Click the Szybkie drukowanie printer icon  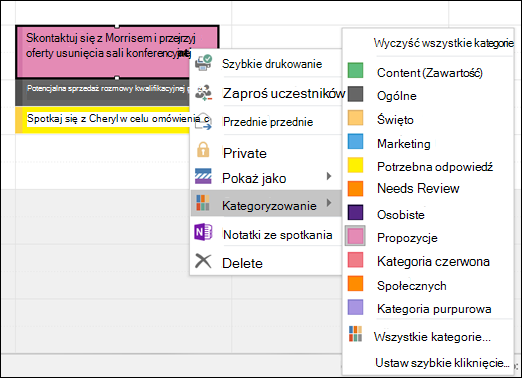click(203, 63)
